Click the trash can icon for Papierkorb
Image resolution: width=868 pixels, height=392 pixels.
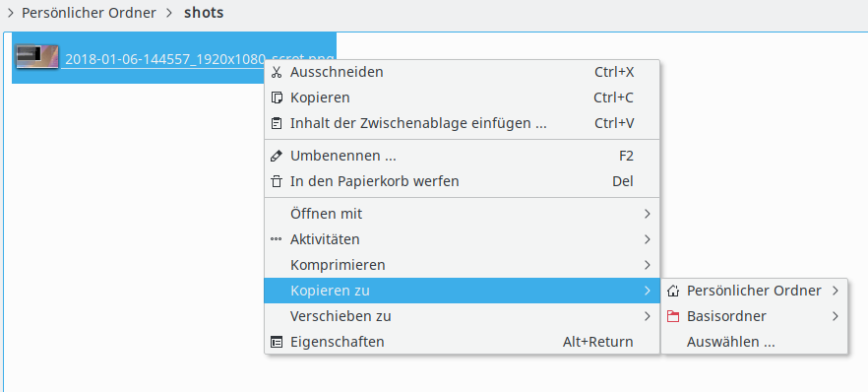(x=277, y=181)
